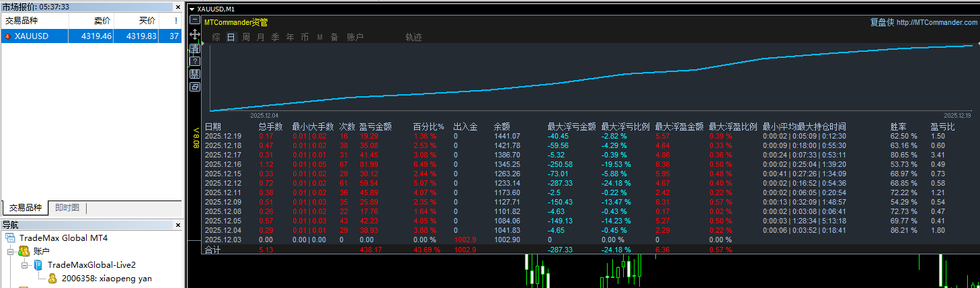Click the 最大浮亏金额 column header
The image size is (980, 288).
tap(572, 127)
